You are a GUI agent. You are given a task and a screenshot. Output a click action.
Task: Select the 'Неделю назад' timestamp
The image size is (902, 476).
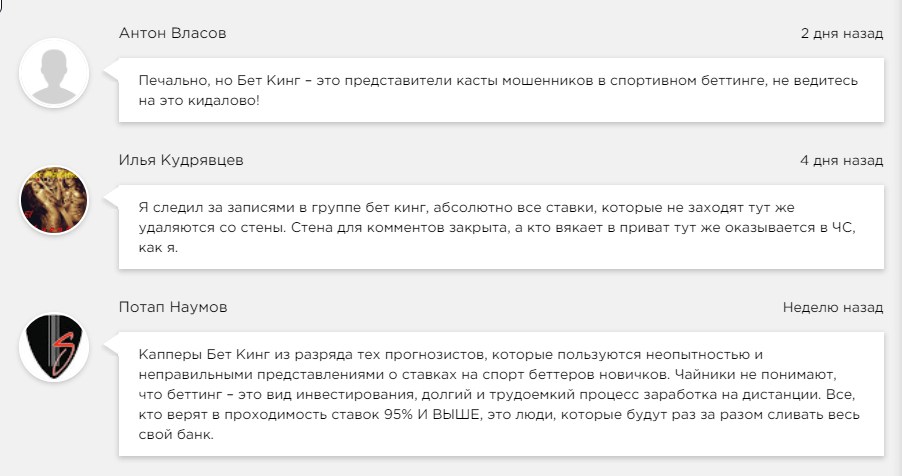click(x=832, y=307)
